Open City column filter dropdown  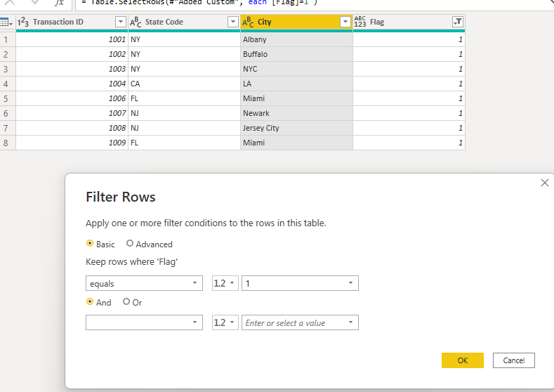(x=345, y=22)
